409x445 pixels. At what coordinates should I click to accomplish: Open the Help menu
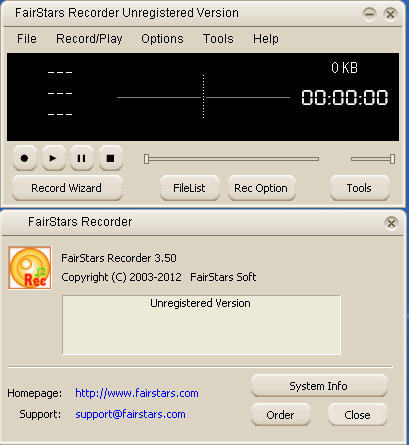click(266, 39)
